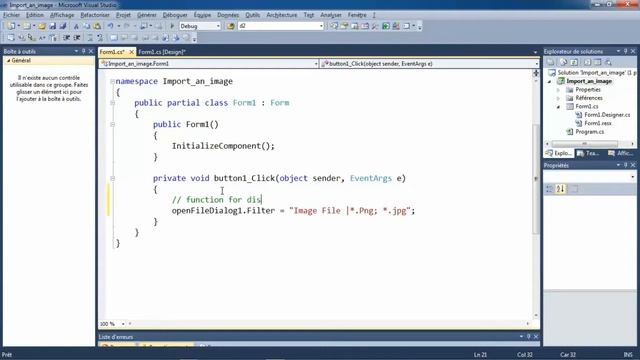Pin the Boîte à outils panel
The height and width of the screenshot is (360, 640).
click(84, 51)
